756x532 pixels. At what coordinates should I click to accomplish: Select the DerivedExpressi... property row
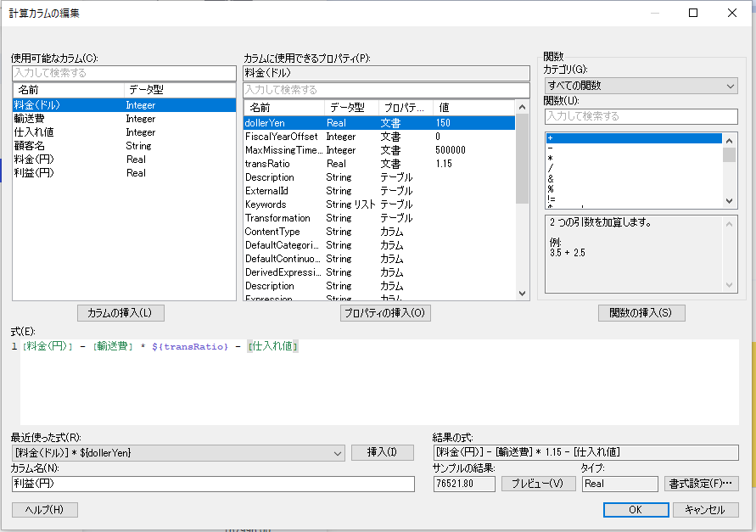[379, 272]
